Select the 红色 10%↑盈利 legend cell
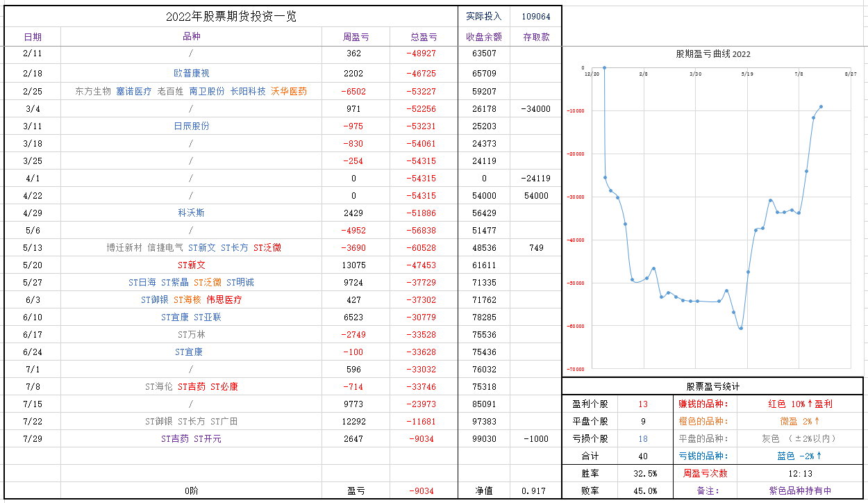The image size is (868, 503). point(800,404)
